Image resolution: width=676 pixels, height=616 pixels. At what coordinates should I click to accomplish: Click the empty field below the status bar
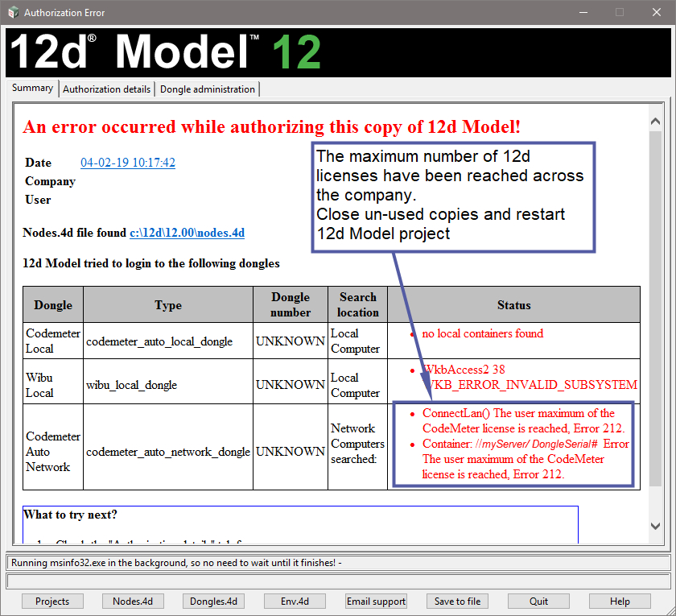point(338,581)
